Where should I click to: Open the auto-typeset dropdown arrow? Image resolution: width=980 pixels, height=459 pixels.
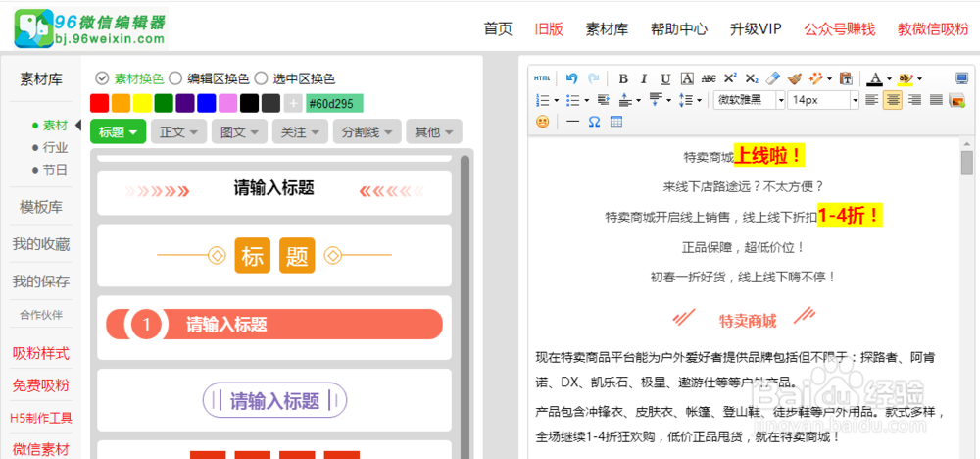coord(829,78)
